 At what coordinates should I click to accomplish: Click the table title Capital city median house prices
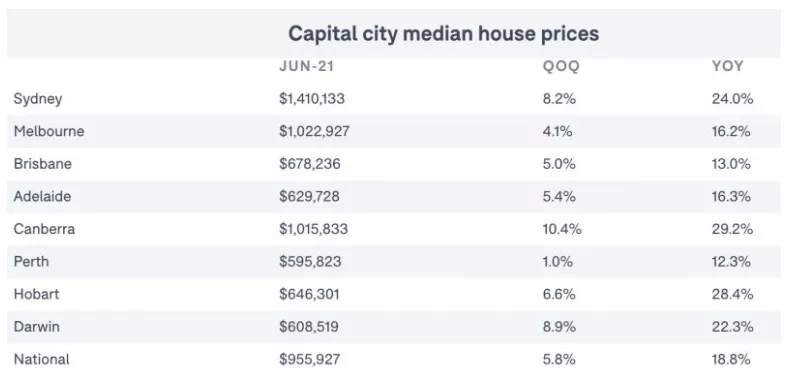[x=444, y=34]
